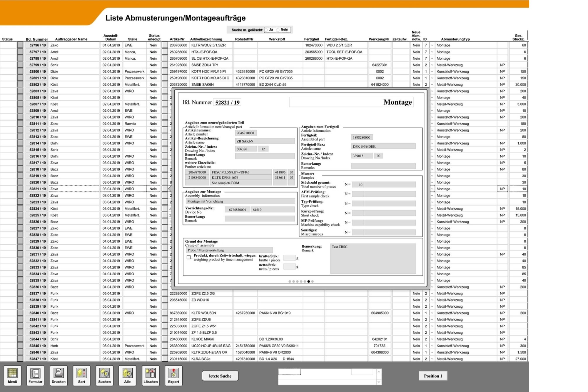Click the last page dot in Montage popup
Viewport: 588px width, 392px height.
pos(312,281)
